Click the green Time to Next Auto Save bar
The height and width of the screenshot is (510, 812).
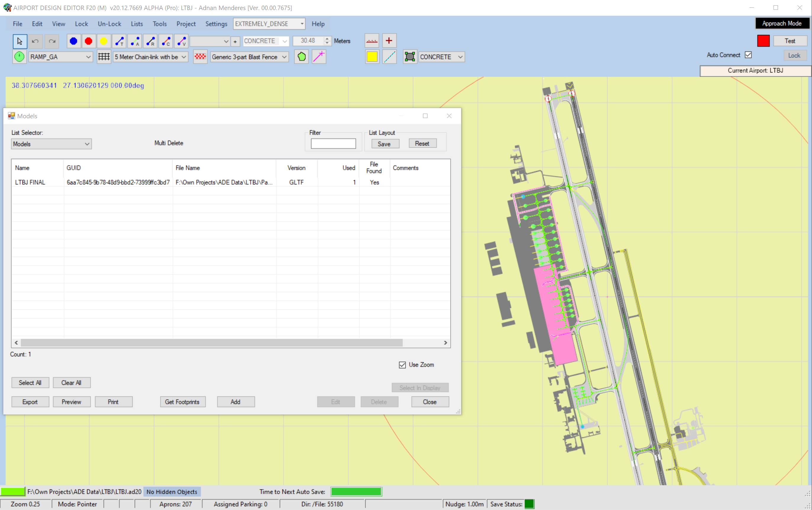point(356,492)
